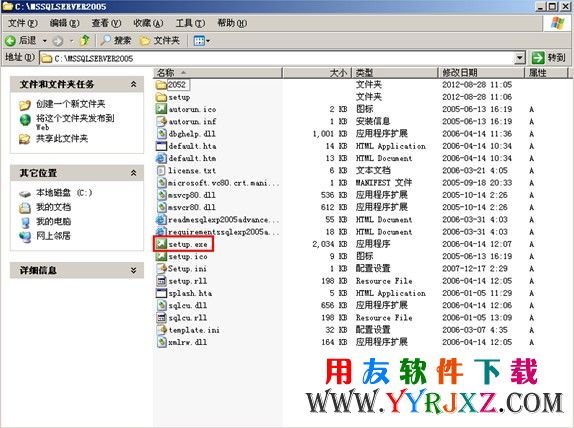Select the dbghelp.dll file icon

161,134
